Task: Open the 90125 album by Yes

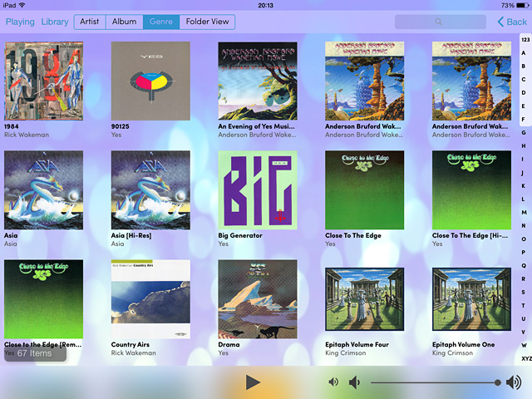Action: point(150,81)
